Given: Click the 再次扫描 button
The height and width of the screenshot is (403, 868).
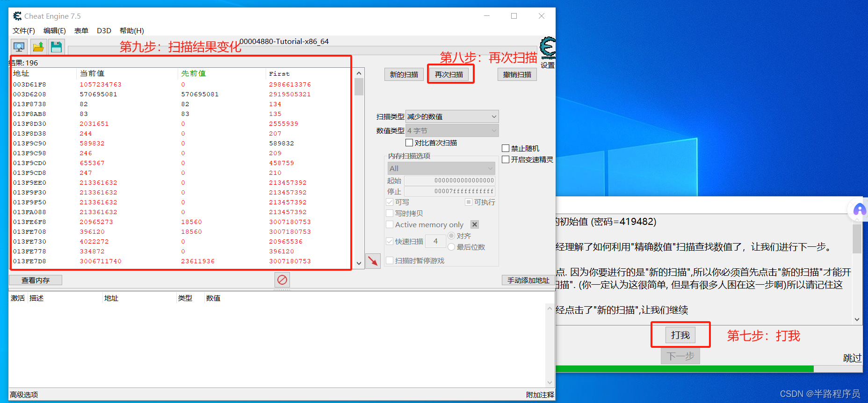Looking at the screenshot, I should (x=449, y=74).
